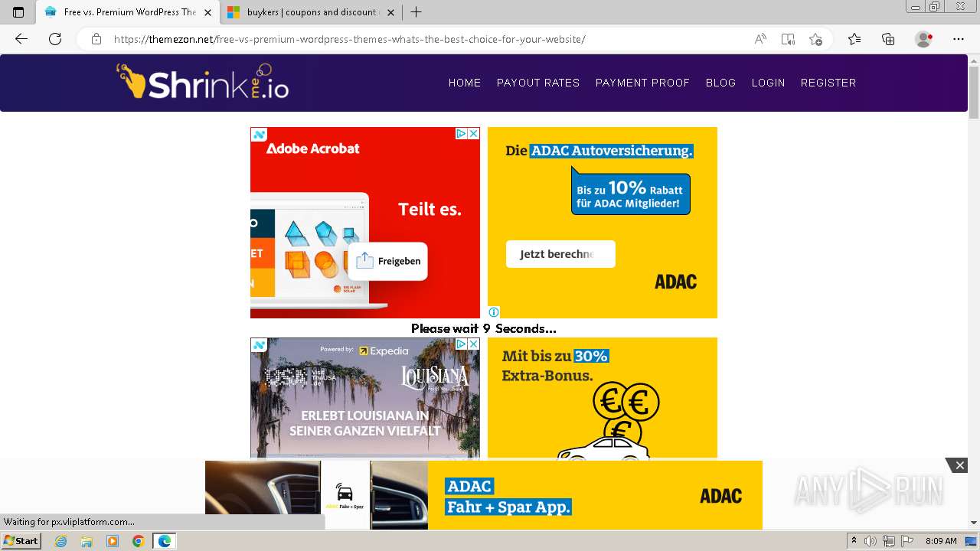Open the browser profile avatar
980x551 pixels.
click(x=923, y=39)
